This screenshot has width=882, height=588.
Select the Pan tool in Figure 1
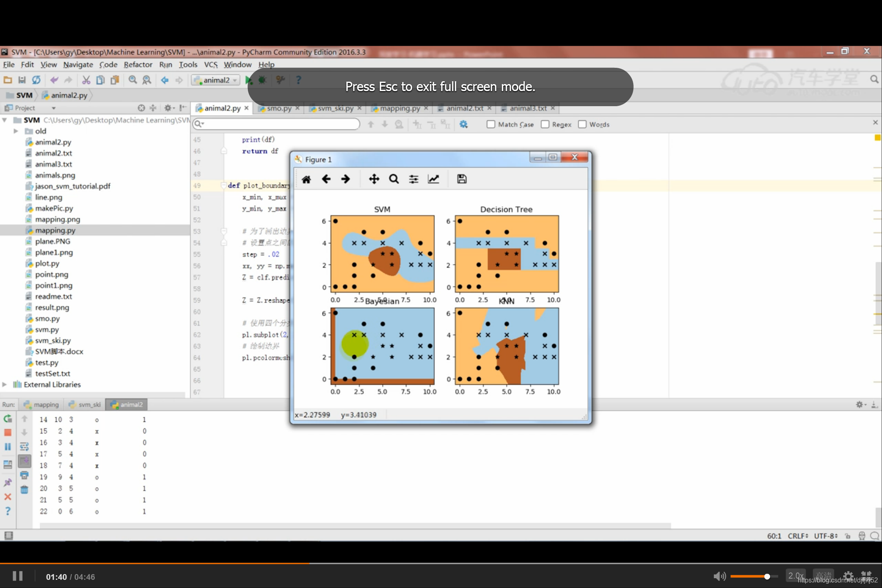click(374, 179)
